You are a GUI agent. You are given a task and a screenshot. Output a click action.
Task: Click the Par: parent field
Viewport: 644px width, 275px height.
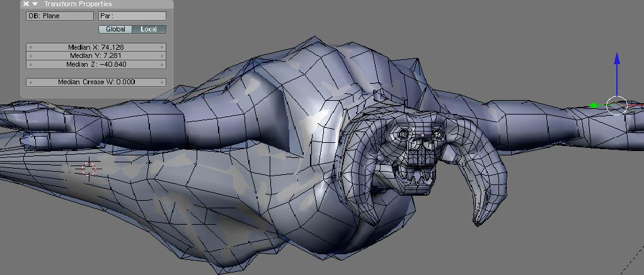tap(132, 16)
